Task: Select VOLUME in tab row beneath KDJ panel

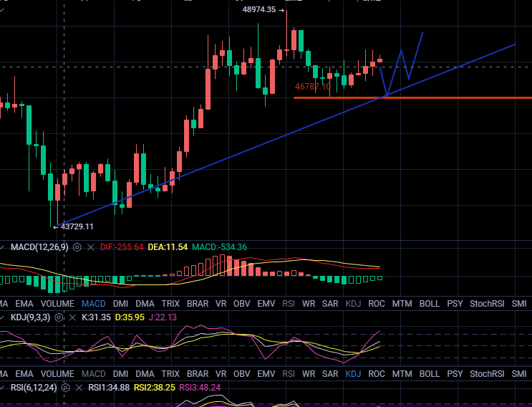Action: point(57,374)
